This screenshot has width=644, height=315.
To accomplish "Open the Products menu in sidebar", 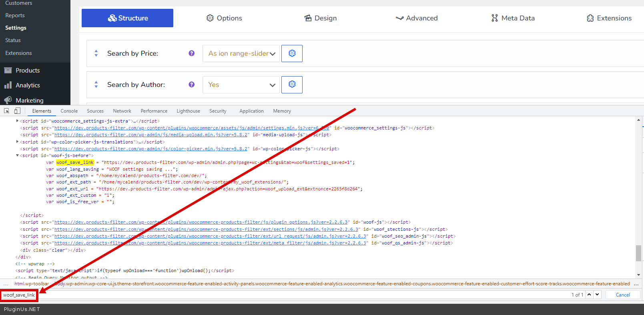I will tap(28, 71).
